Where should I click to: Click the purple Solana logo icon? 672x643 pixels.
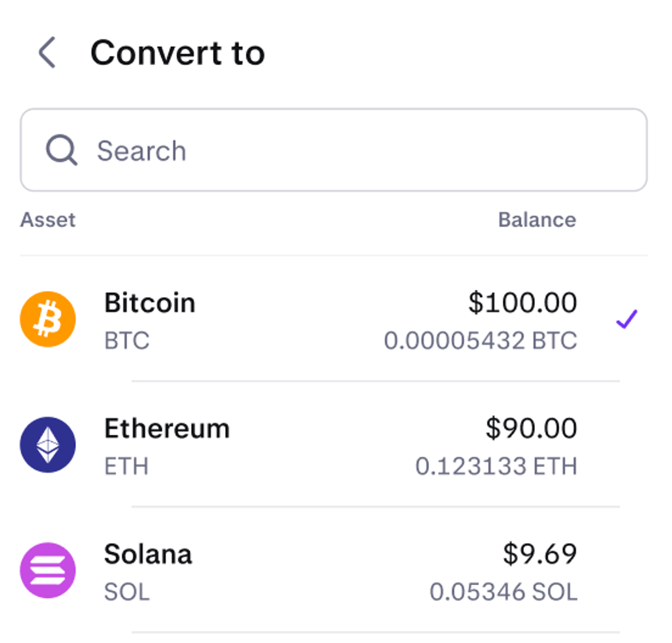48,570
